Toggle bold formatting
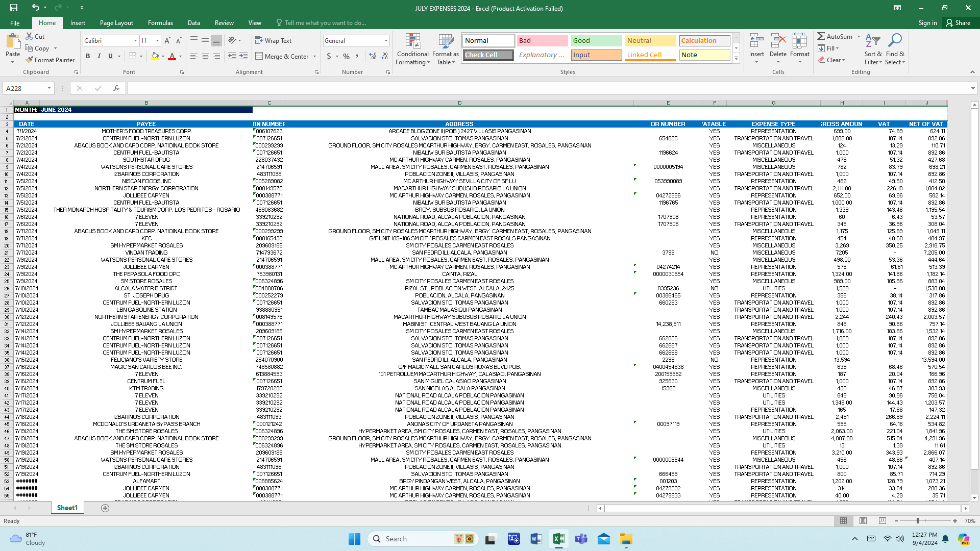Screen dimensions: 980x551 point(88,56)
